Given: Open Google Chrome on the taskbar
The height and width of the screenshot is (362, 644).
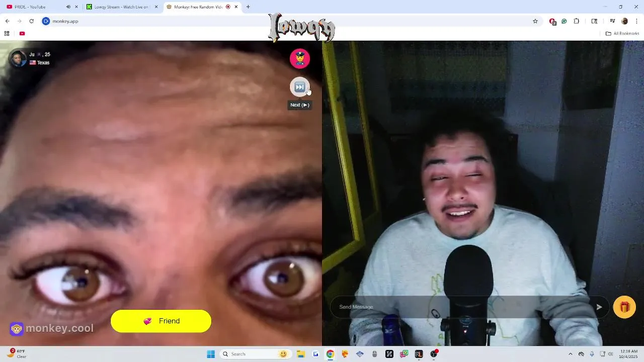Looking at the screenshot, I should point(330,354).
